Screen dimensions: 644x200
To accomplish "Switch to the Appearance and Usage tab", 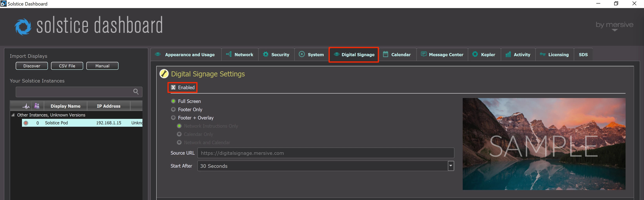I will pyautogui.click(x=186, y=55).
